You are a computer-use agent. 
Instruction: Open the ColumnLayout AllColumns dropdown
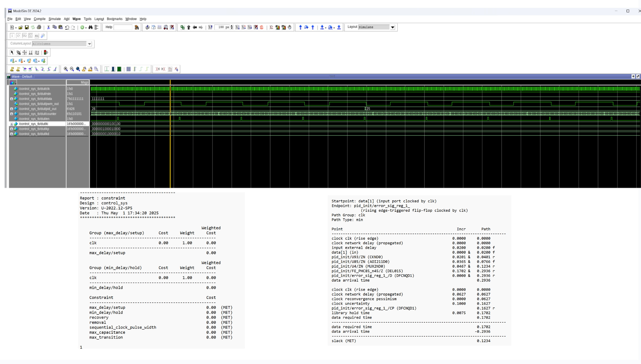coord(90,44)
